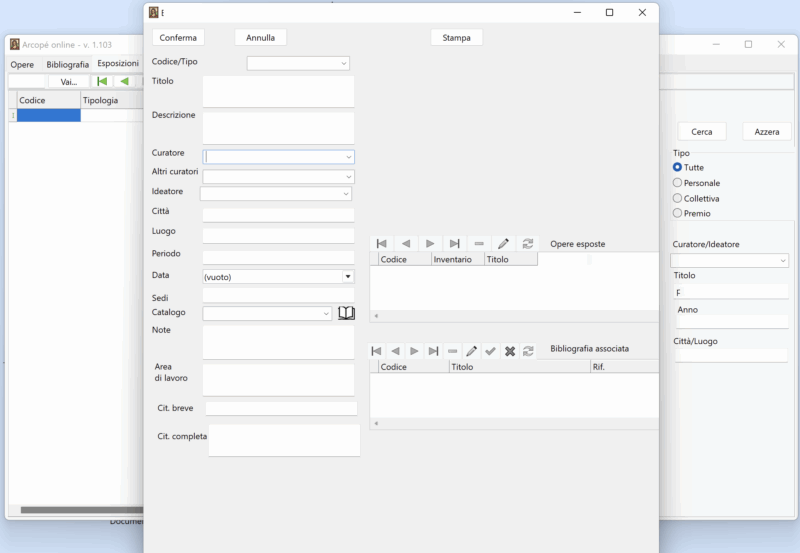Edit Bibliografia associata with the pencil icon
This screenshot has height=553, width=800.
(x=471, y=351)
